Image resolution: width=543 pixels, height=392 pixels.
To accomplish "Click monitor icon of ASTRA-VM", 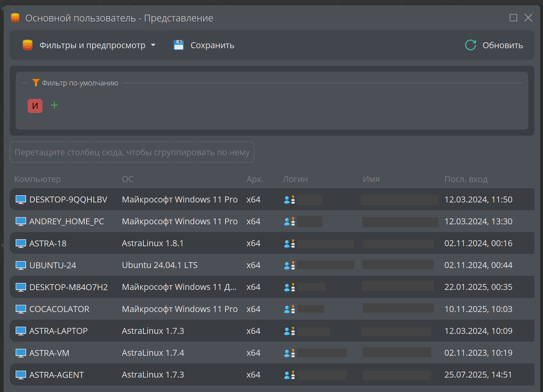I will (x=21, y=353).
